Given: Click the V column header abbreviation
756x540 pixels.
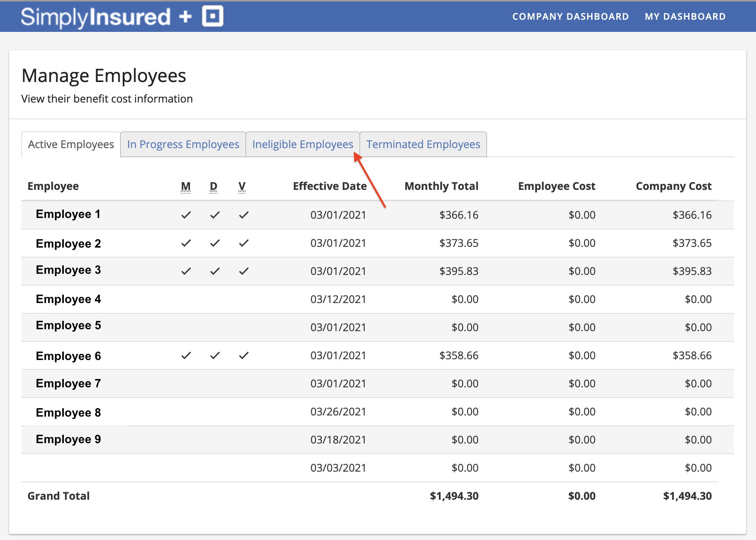Looking at the screenshot, I should click(242, 186).
